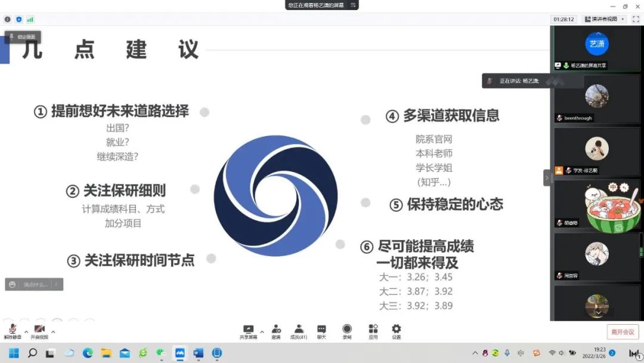Open Windows taskbar search
Image resolution: width=644 pixels, height=363 pixels.
32,353
